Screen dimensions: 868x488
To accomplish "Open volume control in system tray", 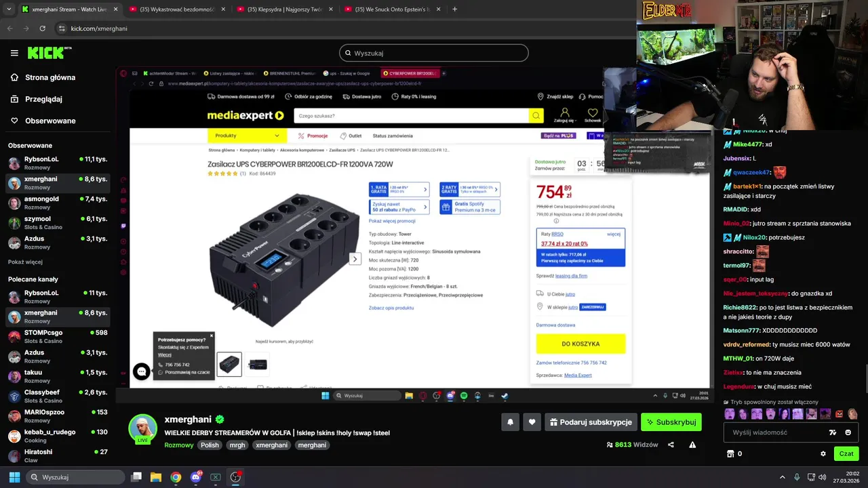I will click(823, 477).
